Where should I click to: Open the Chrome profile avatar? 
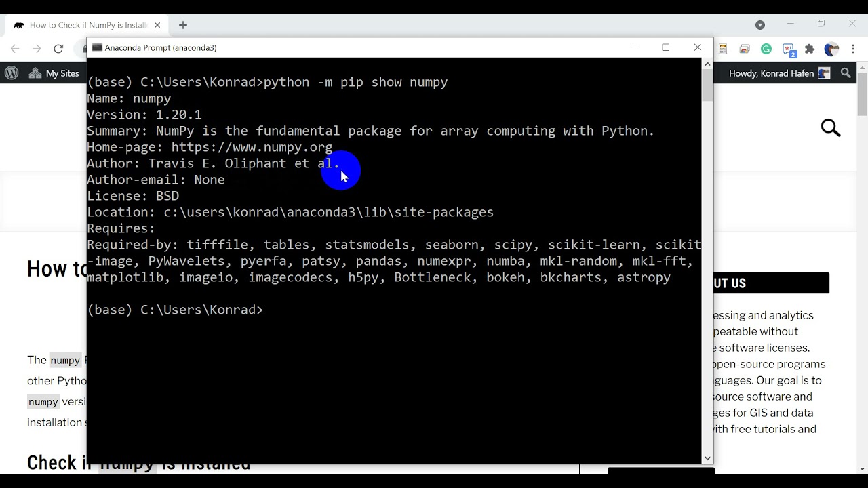tap(831, 49)
